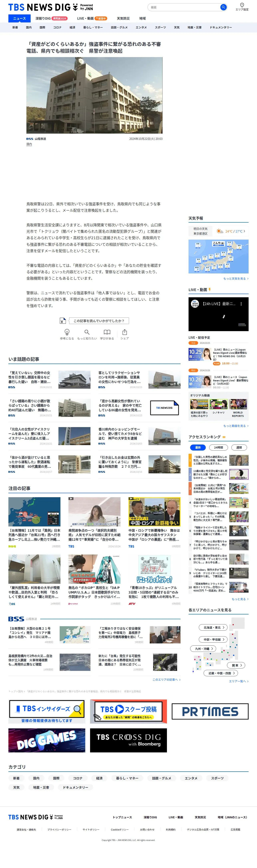This screenshot has height=868, width=257.
Task: Open ranking もっと見る link
Action: [240, 599]
